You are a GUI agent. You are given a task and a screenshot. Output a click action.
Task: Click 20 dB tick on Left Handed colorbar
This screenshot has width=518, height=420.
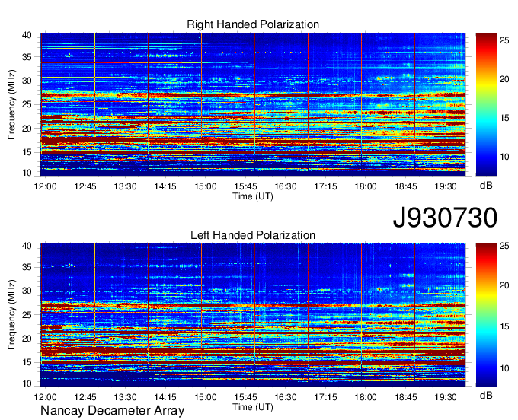(x=504, y=285)
